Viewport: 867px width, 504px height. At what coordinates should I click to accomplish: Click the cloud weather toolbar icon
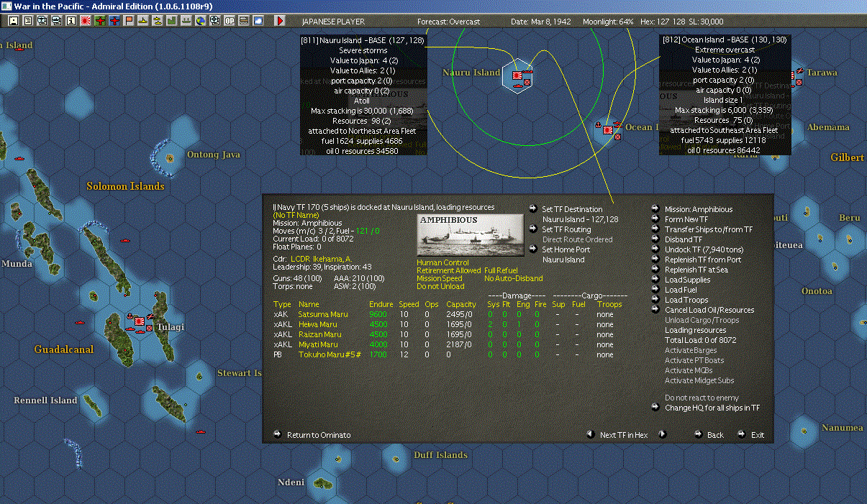pyautogui.click(x=258, y=21)
